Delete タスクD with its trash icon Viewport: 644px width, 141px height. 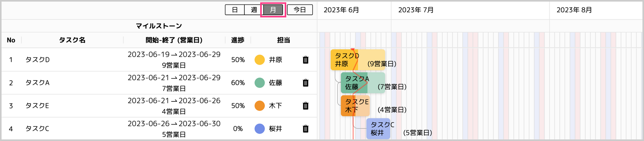306,60
